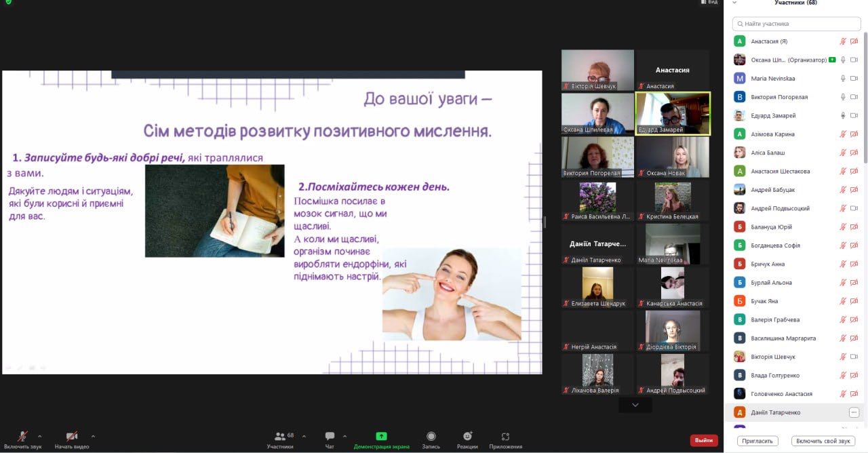Viewport: 868px width, 453px height.
Task: Click the camera-off icon for Анастасия (Я)
Action: point(854,41)
